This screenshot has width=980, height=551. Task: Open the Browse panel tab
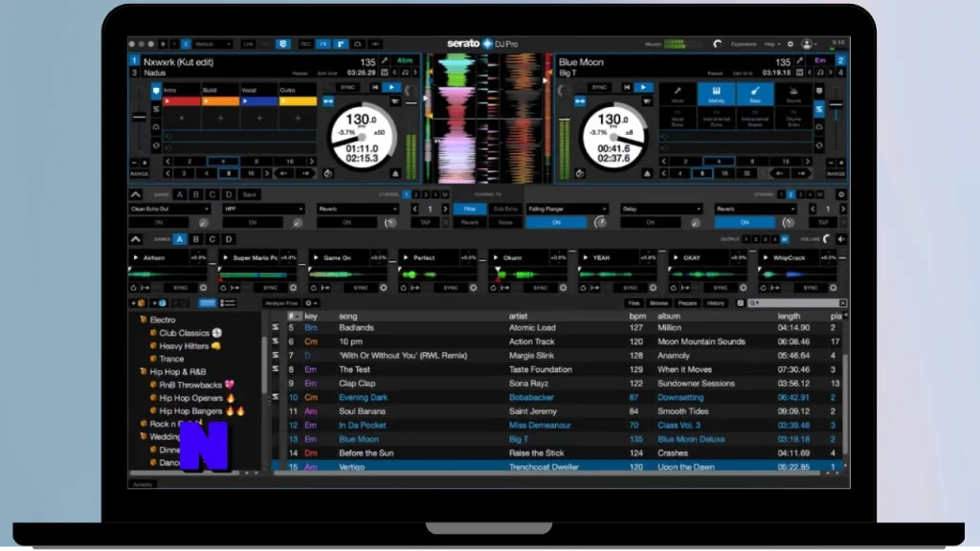pyautogui.click(x=658, y=303)
